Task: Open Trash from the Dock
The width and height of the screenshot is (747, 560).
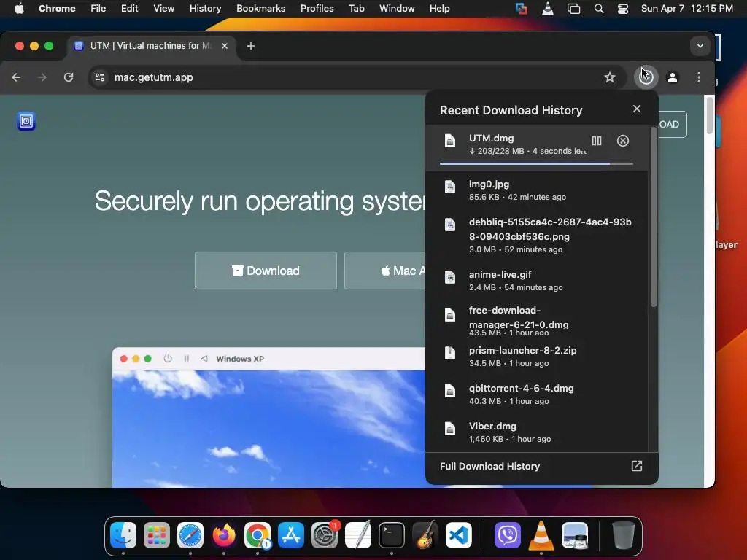Action: (x=623, y=534)
